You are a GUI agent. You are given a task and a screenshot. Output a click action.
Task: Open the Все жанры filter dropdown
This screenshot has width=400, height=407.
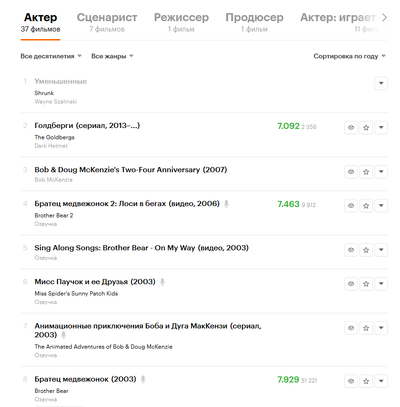(112, 56)
